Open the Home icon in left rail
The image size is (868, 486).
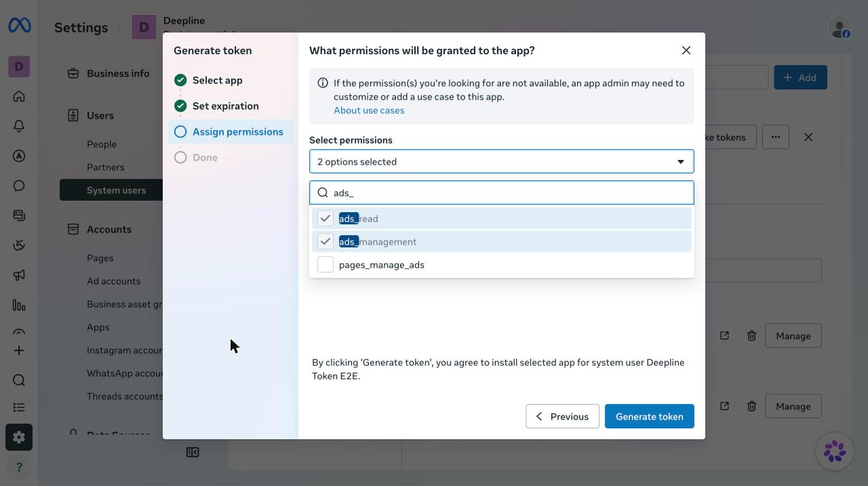(x=19, y=96)
